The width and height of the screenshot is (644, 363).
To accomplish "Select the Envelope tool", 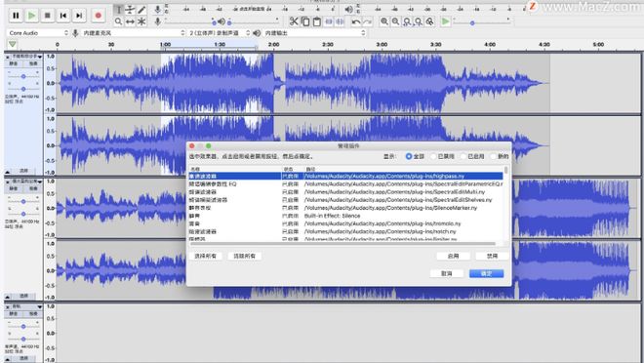I will click(130, 10).
